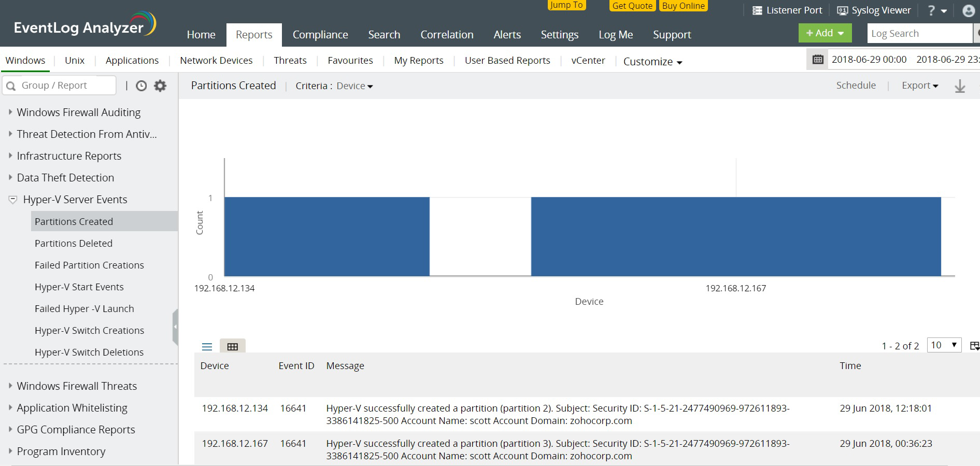Click the help question mark icon

coord(931,10)
